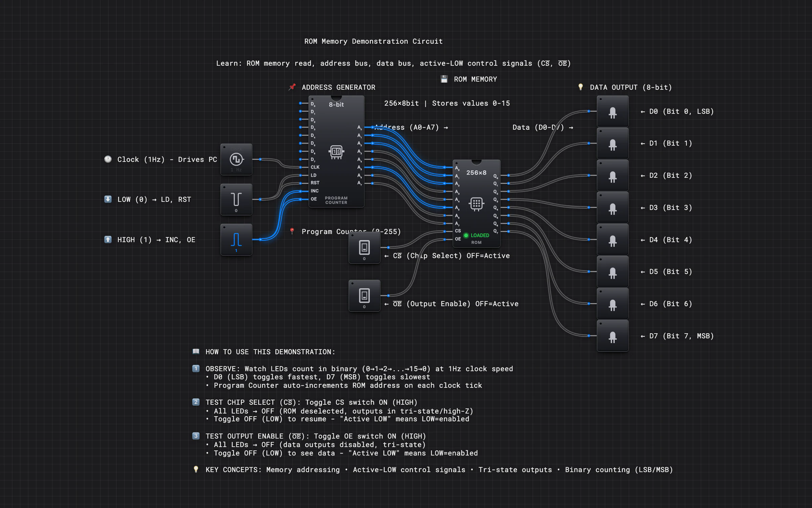Toggle the OE Output Enable switch
Image resolution: width=812 pixels, height=508 pixels.
(364, 296)
